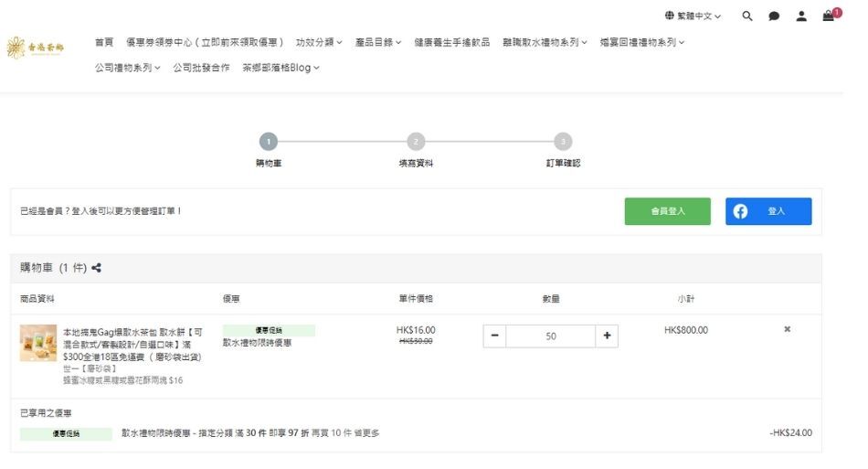Click the quantity input field showing 50
868x469 pixels.
pyautogui.click(x=550, y=336)
